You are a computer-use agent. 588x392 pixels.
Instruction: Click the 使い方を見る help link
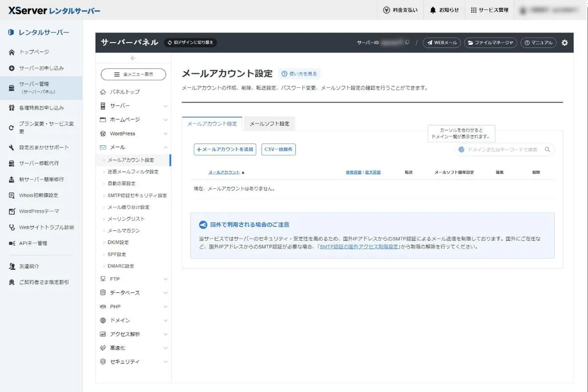[299, 74]
